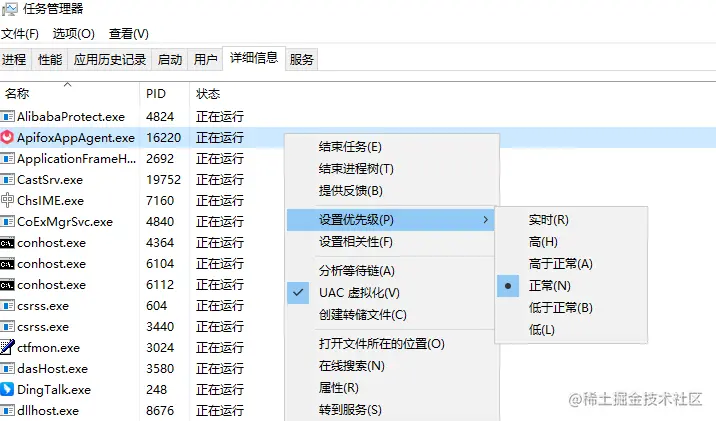This screenshot has height=421, width=716.
Task: Choose 结束任务(E) from context menu
Action: click(391, 147)
